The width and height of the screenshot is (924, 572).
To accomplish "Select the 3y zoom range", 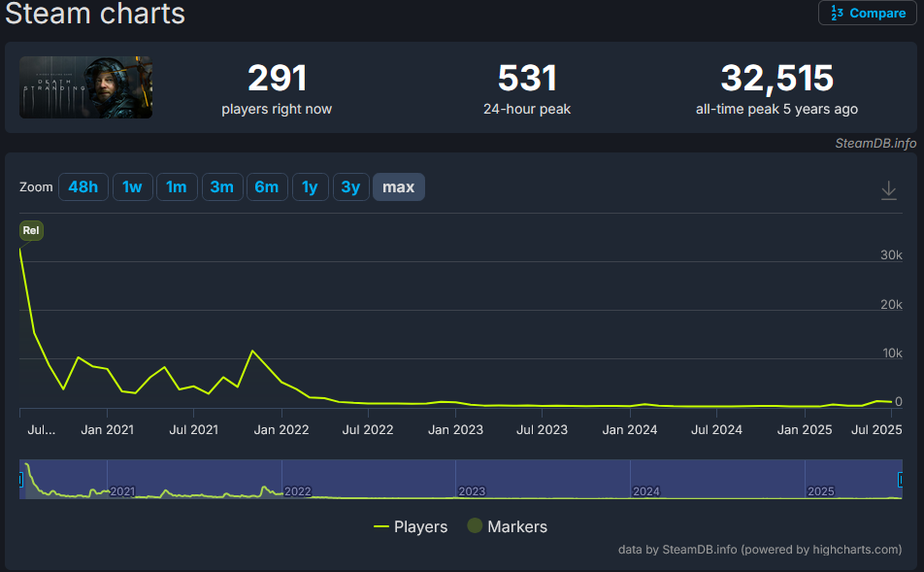I will [350, 186].
